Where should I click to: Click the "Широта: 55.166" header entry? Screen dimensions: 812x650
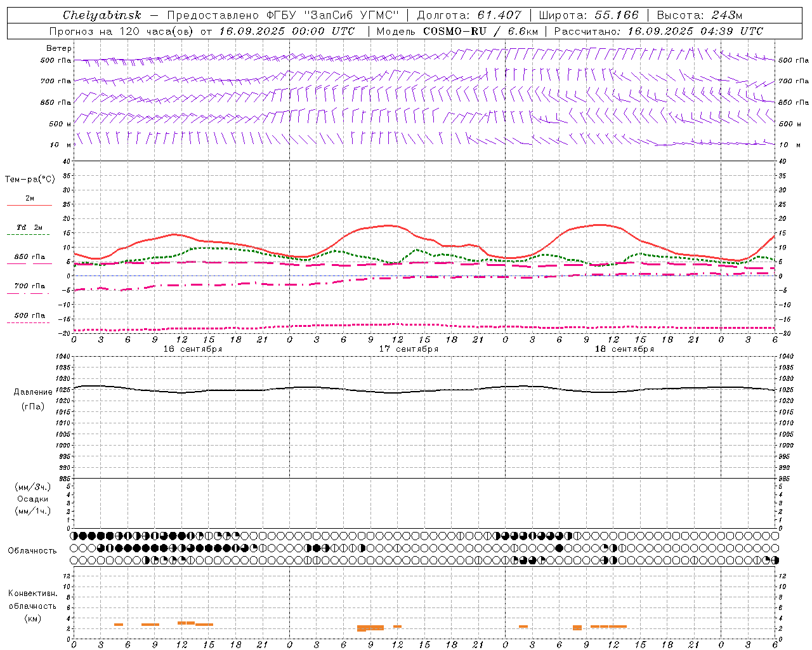pos(589,15)
